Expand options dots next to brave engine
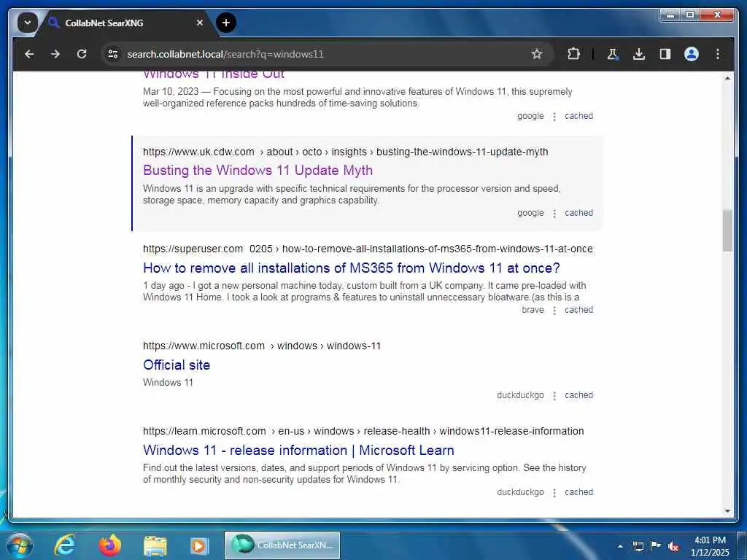 pos(554,311)
